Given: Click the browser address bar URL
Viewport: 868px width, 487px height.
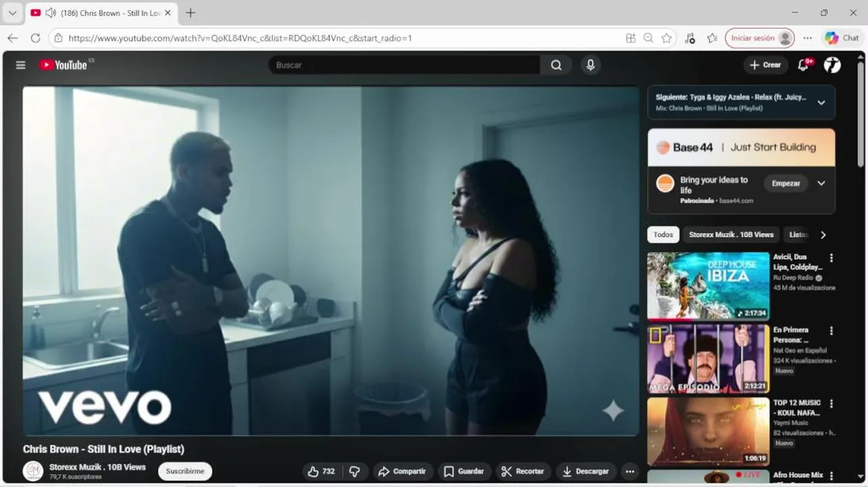Looking at the screenshot, I should [x=240, y=38].
